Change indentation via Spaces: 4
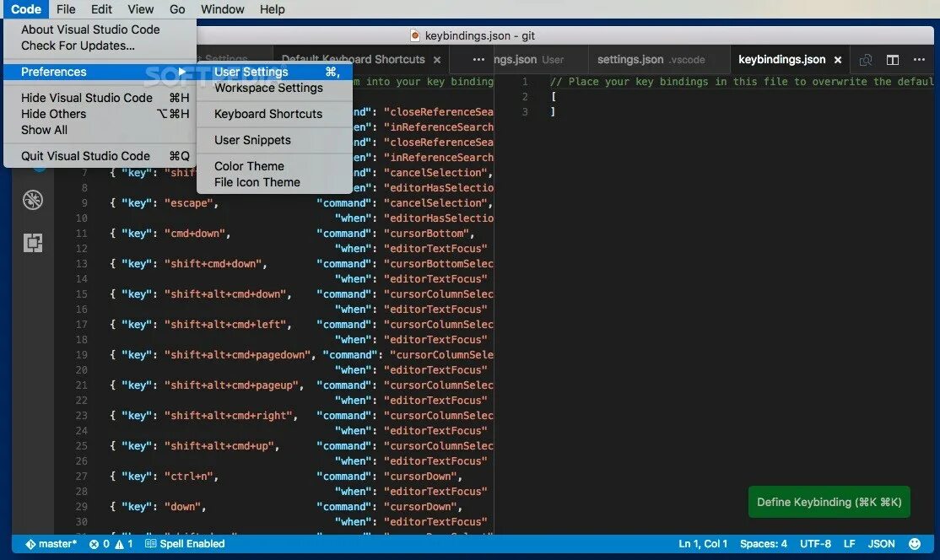The width and height of the screenshot is (940, 560). 763,544
